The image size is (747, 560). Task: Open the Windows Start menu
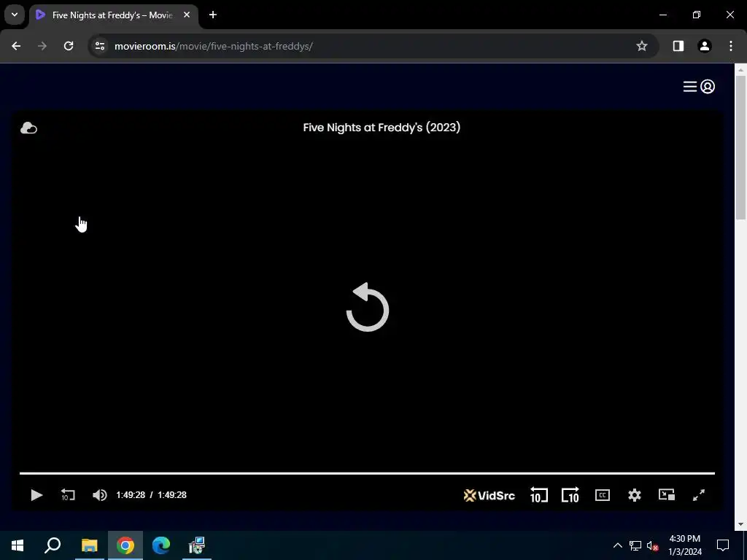(18, 545)
